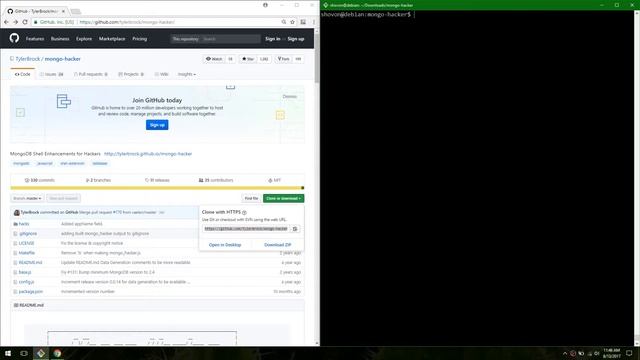
Task: Click Sign up in the GitHub header
Action: click(296, 39)
